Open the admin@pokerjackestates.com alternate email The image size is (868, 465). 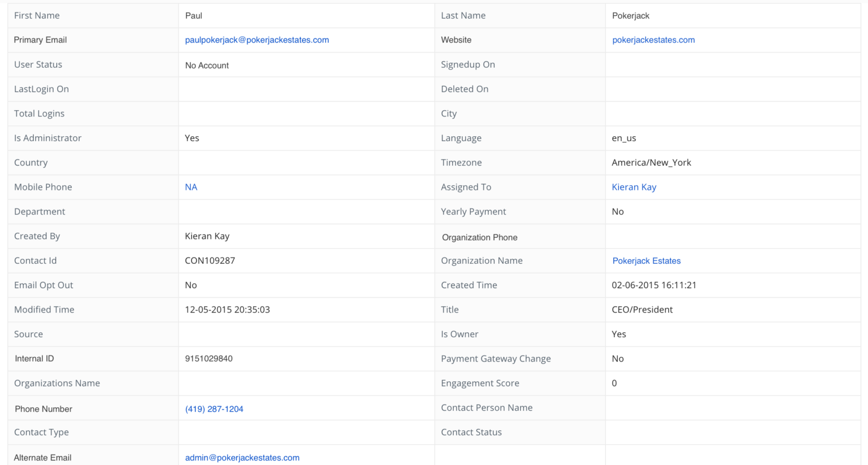(242, 458)
